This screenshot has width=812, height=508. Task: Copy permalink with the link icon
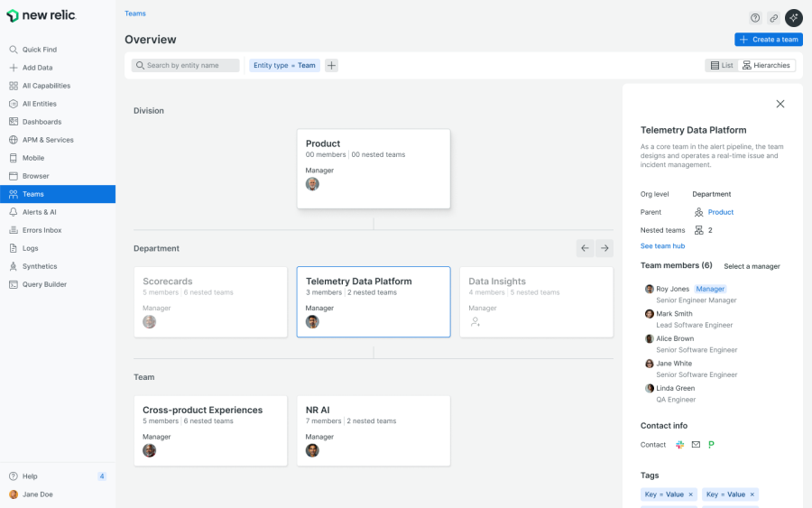point(774,18)
